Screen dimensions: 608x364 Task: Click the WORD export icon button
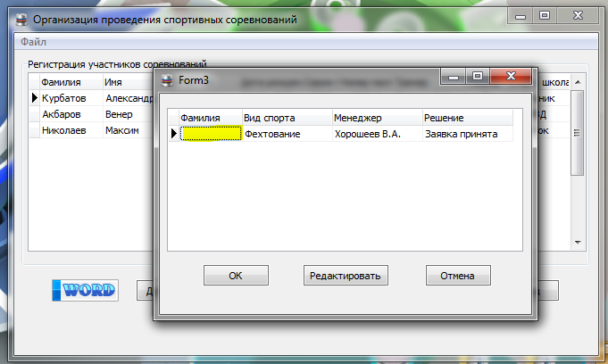[x=86, y=290]
